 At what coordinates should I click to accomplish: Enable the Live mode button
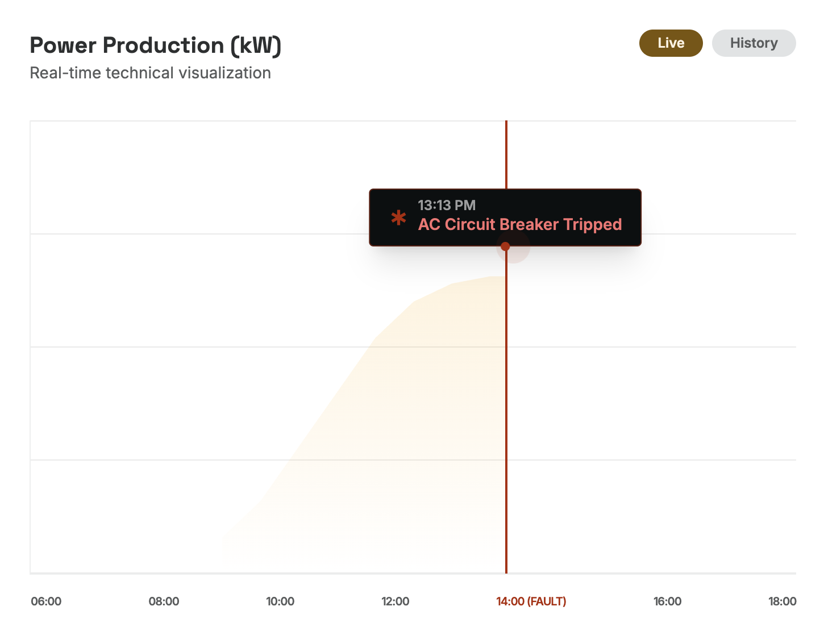click(x=671, y=43)
